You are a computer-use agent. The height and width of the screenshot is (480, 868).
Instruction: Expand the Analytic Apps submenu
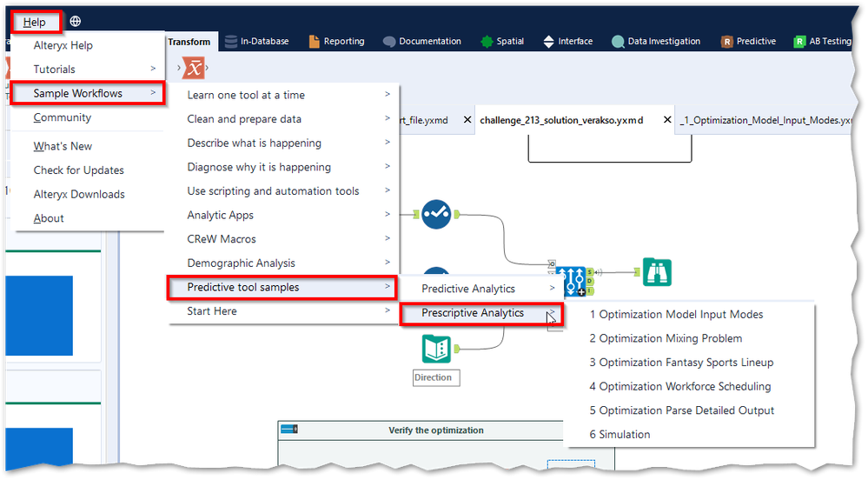pos(284,215)
